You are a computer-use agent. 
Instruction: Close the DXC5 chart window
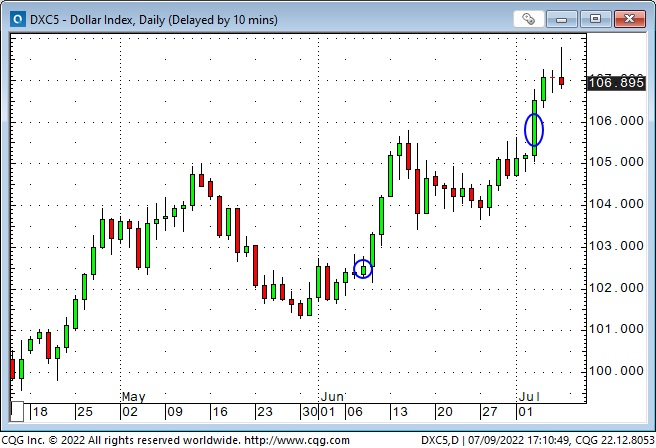[629, 19]
